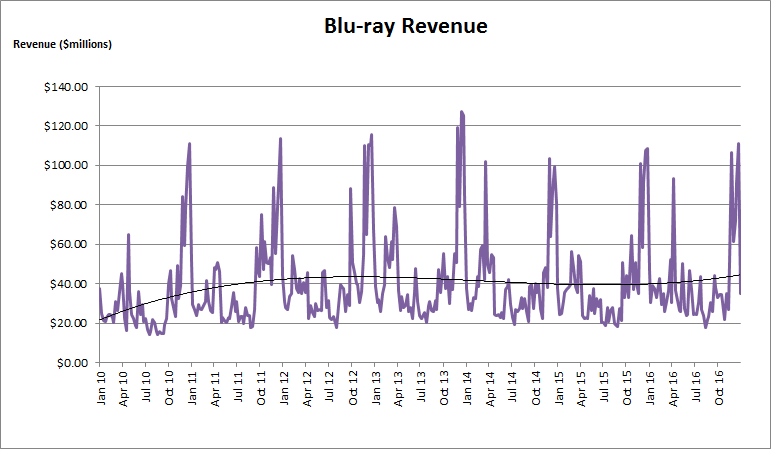Click the $0.00 axis label
This screenshot has width=771, height=449.
pos(72,363)
